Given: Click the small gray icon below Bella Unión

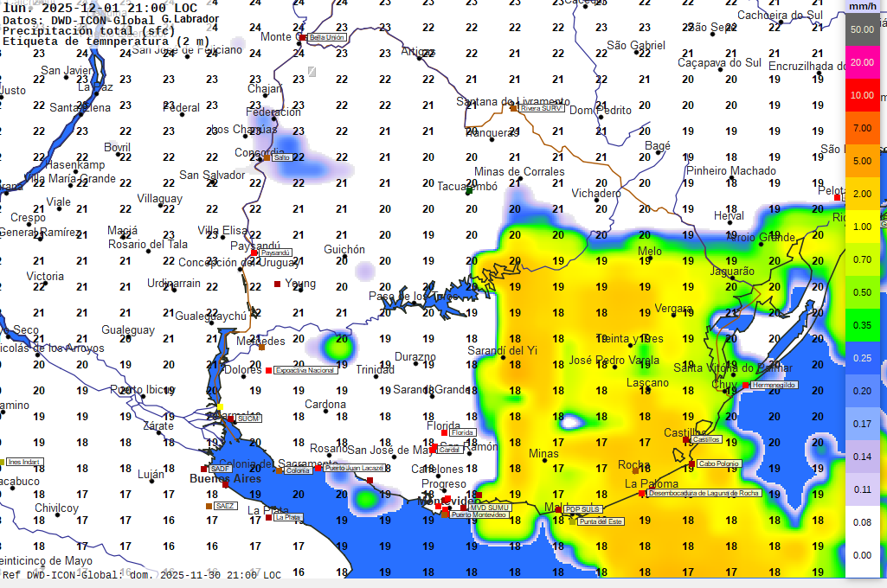Looking at the screenshot, I should [312, 71].
